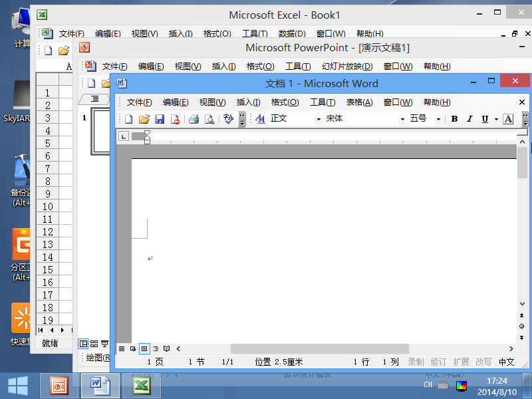Click the scroll-right arrow in Word
The image size is (532, 399).
tap(511, 348)
